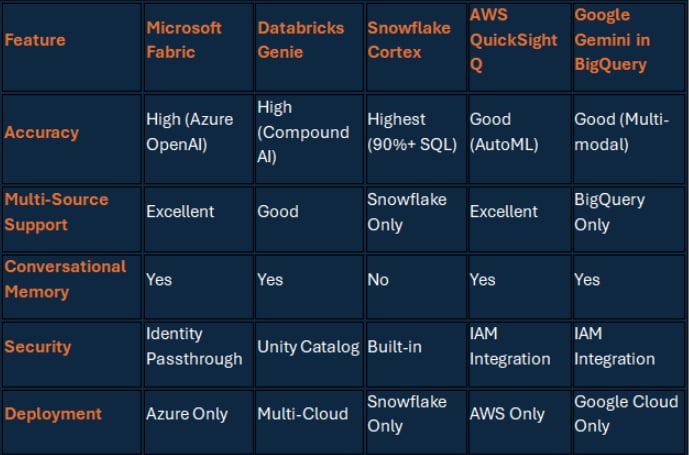Click the "High (Azure OpenAI)" accuracy cell
This screenshot has width=689, height=455.
click(x=189, y=132)
